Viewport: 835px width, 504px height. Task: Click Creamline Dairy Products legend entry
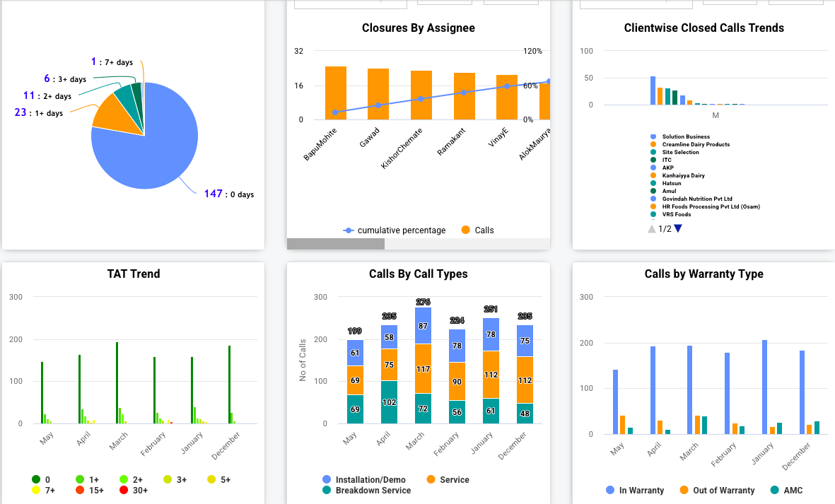coord(690,144)
